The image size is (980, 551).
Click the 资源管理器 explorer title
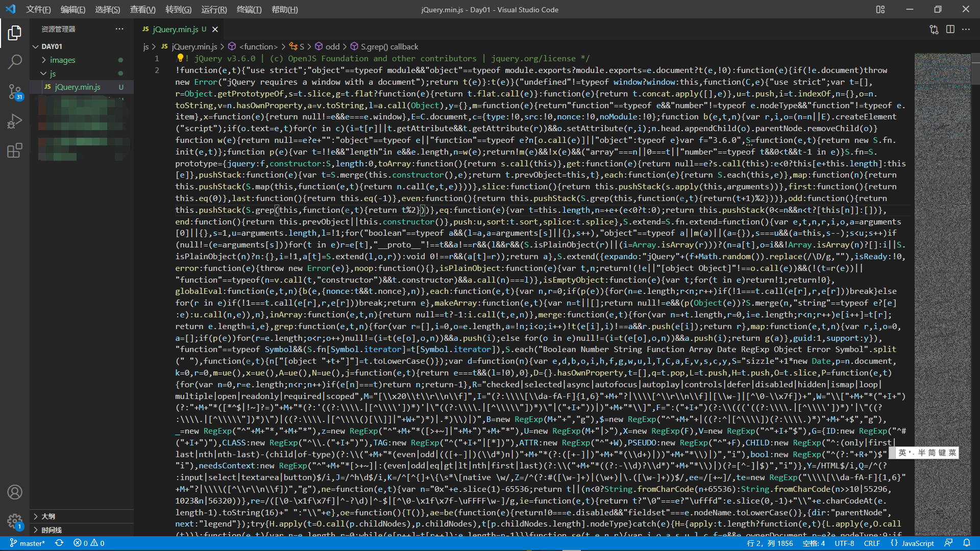(58, 29)
